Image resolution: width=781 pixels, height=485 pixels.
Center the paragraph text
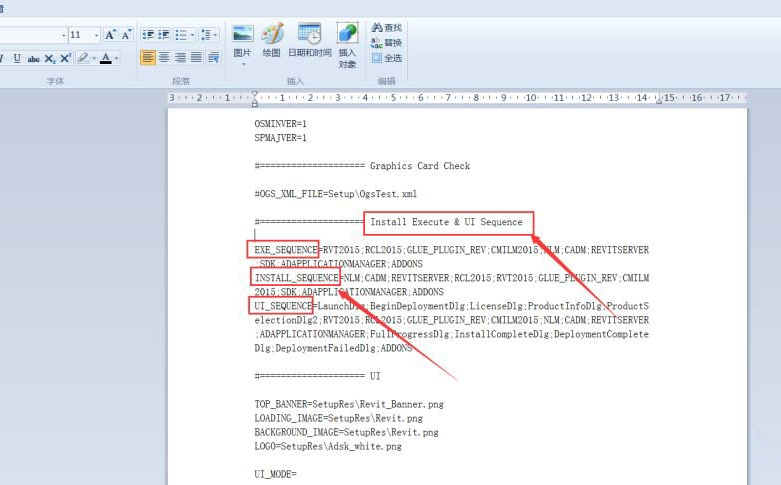click(x=164, y=58)
